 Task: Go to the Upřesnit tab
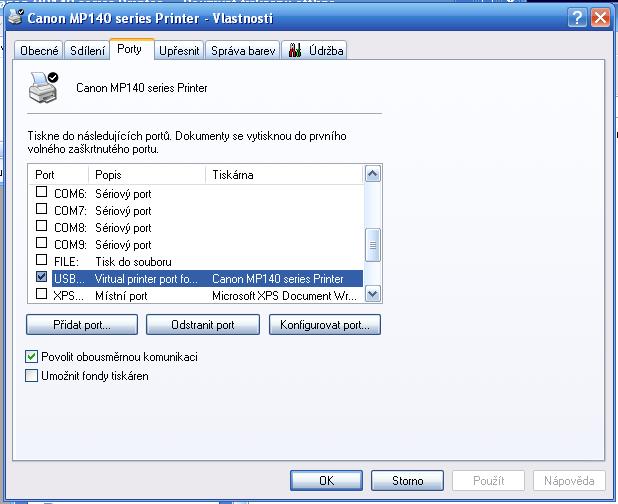tap(179, 50)
